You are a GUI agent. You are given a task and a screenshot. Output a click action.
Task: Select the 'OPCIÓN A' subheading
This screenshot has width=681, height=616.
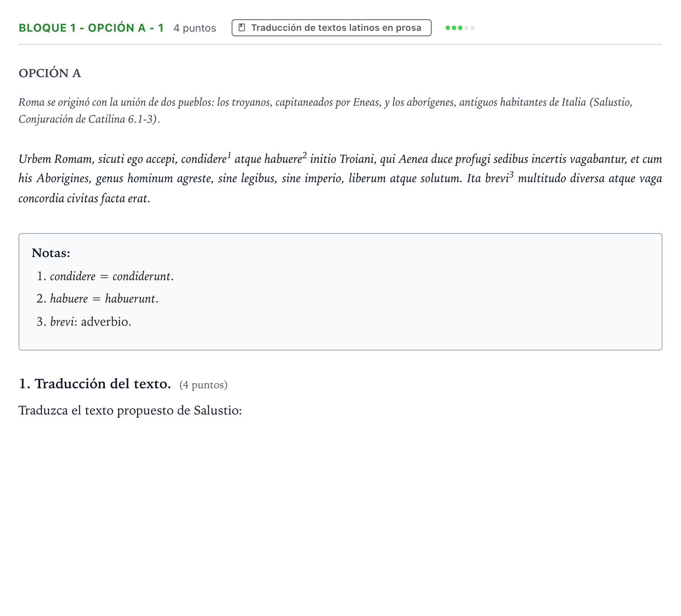tap(50, 73)
